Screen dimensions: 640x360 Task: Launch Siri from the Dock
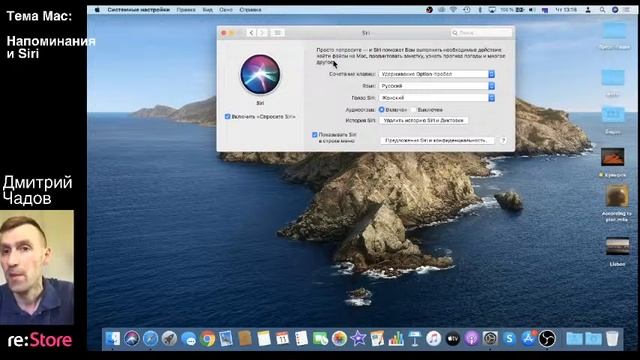[131, 339]
